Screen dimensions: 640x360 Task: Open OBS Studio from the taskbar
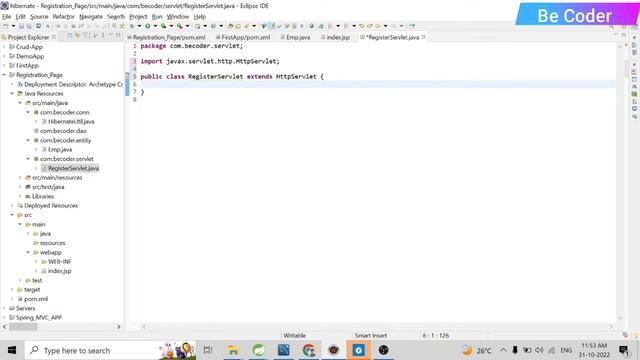coord(384,350)
